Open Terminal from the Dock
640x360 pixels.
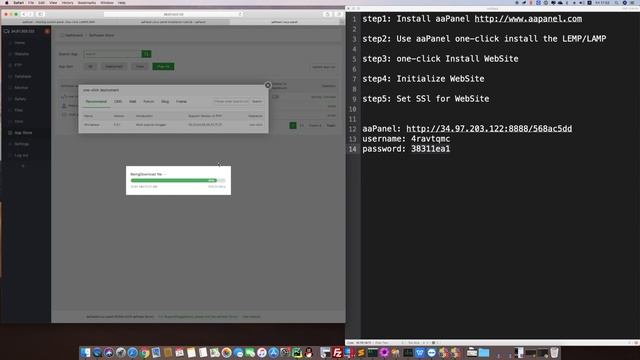tap(373, 353)
